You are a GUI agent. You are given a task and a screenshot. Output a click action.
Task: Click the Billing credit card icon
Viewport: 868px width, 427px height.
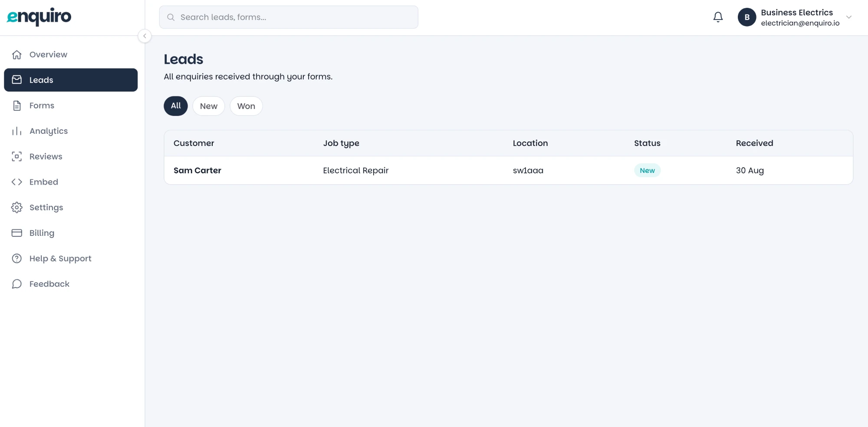[17, 233]
